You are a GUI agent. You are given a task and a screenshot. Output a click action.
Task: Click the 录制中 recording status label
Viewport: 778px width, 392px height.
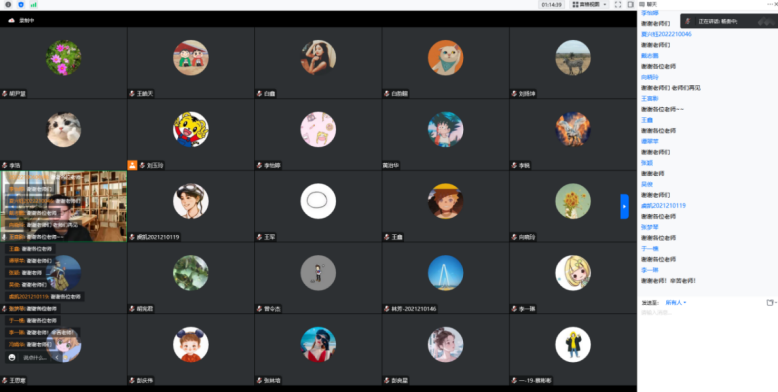(x=26, y=20)
